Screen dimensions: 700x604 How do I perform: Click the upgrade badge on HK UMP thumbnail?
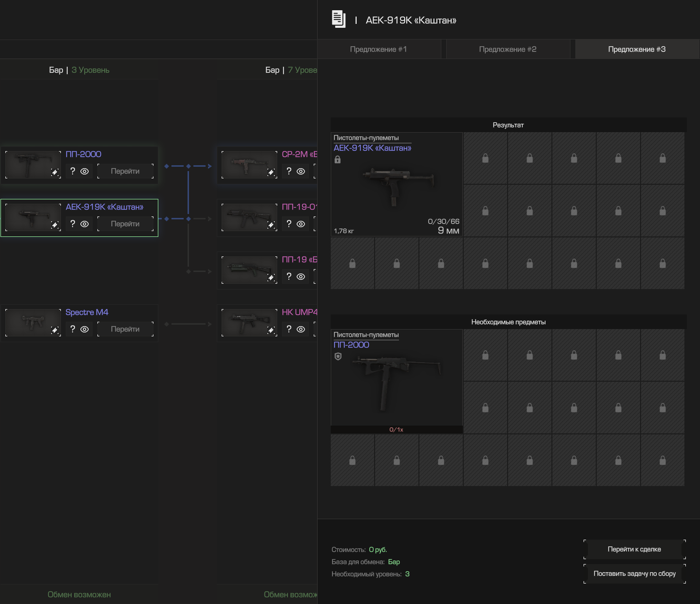pyautogui.click(x=271, y=330)
